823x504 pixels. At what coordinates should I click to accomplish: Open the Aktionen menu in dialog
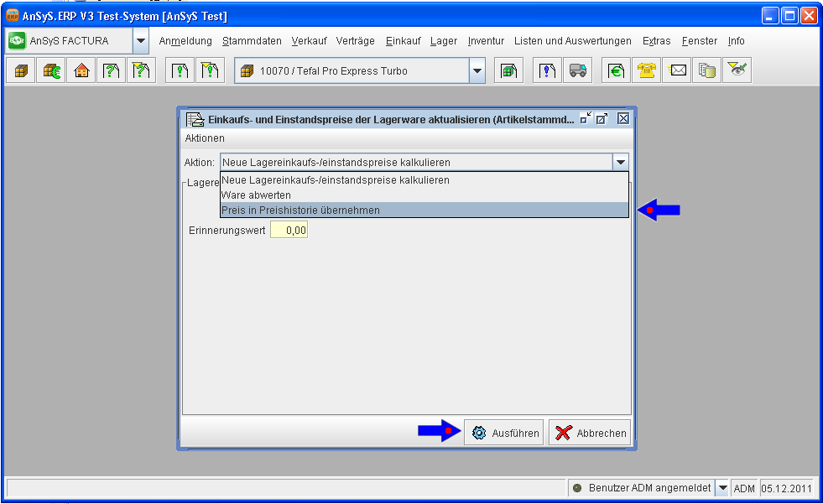(205, 138)
